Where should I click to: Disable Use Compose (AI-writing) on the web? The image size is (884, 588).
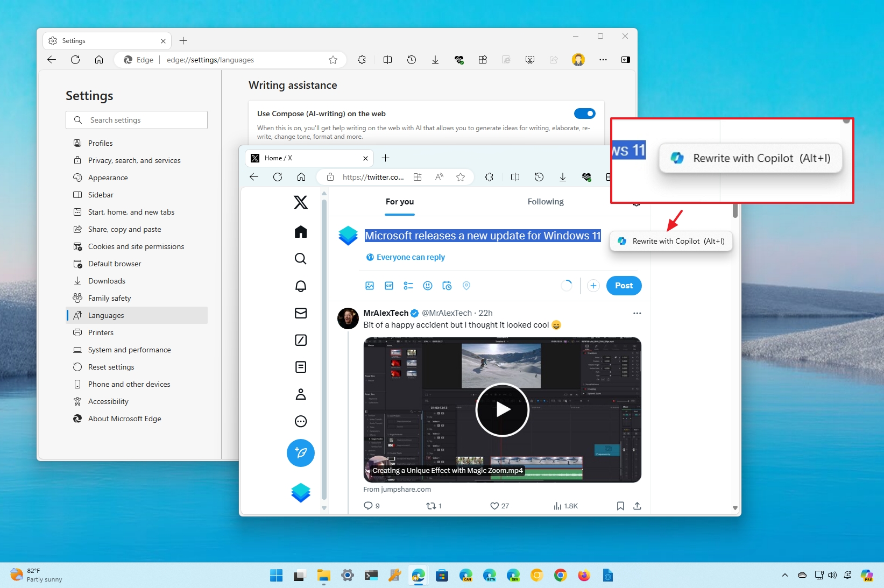pos(585,114)
